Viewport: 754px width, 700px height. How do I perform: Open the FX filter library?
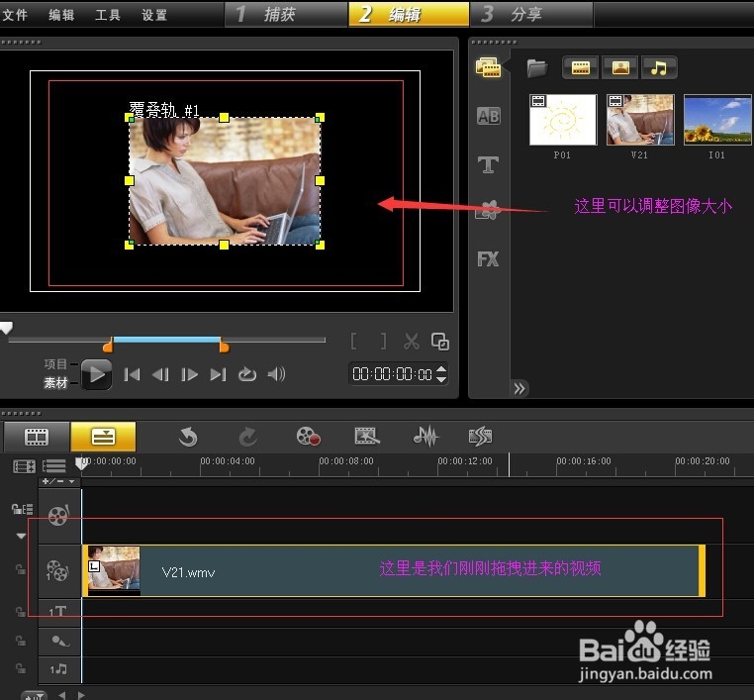(x=488, y=259)
